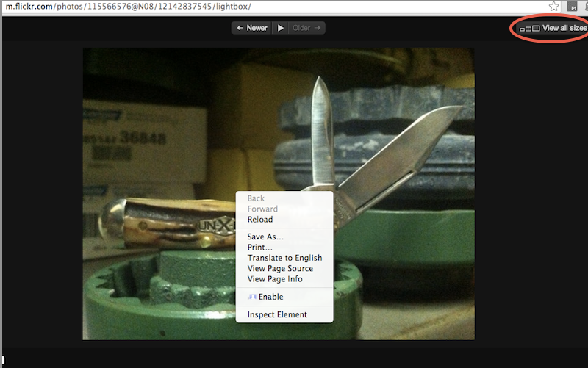Screen dimensions: 588x368
Task: Choose Print... from the context menu
Action: pyautogui.click(x=284, y=247)
